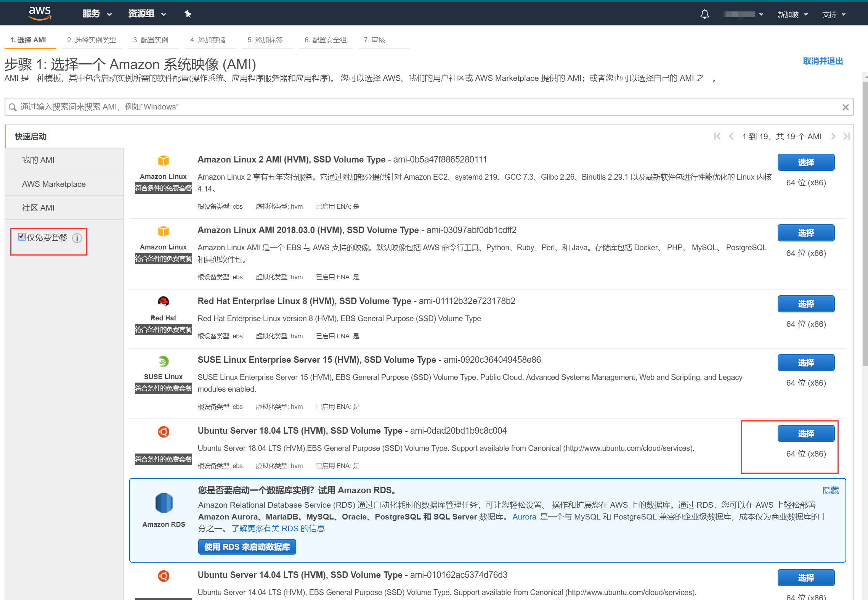Image resolution: width=868 pixels, height=600 pixels.
Task: Click the Red Hat logo icon
Action: (163, 301)
